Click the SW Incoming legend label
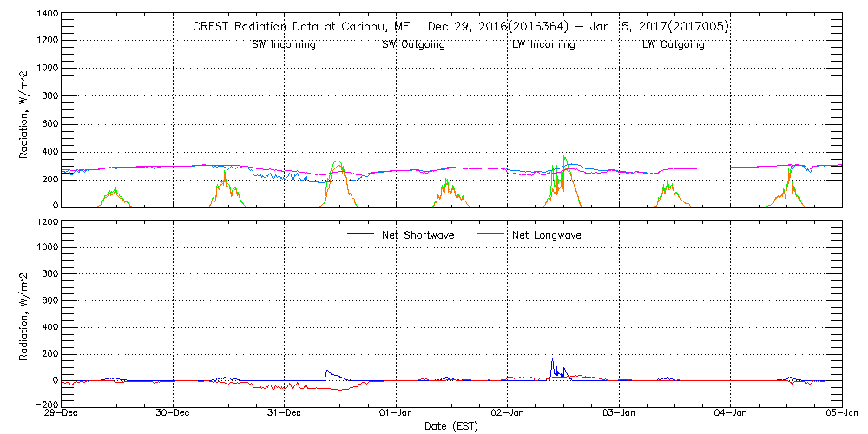Viewport: 868px width, 434px height. pyautogui.click(x=284, y=44)
